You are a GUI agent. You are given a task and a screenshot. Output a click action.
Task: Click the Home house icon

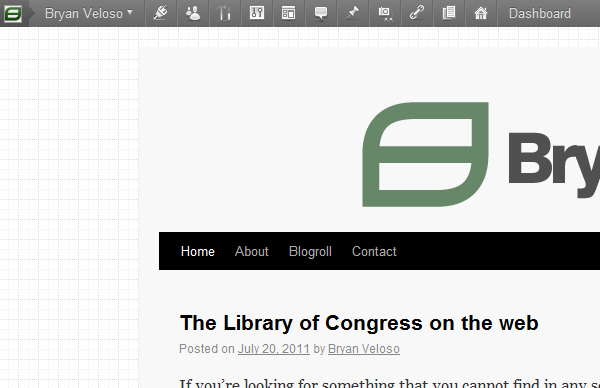tap(481, 13)
